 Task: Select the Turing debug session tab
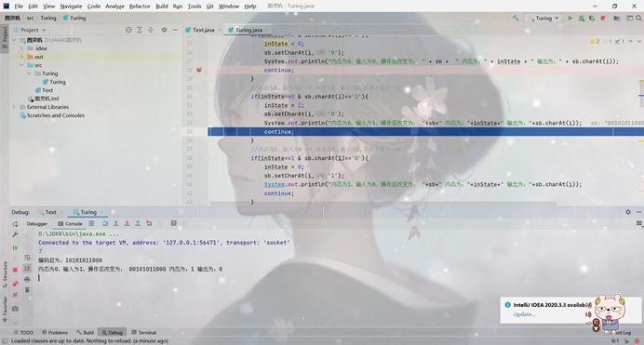click(x=88, y=212)
